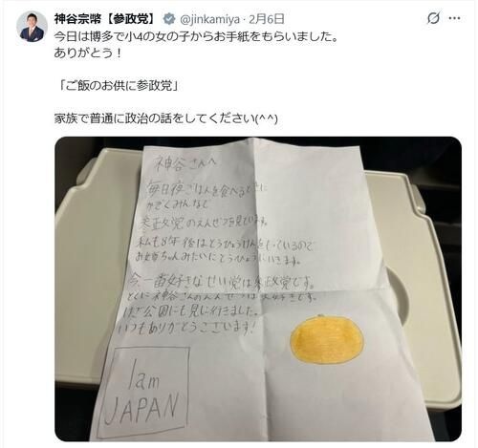Click handwritten line 今一番好きなせい党は参政党です
The image size is (478, 448).
221,282
